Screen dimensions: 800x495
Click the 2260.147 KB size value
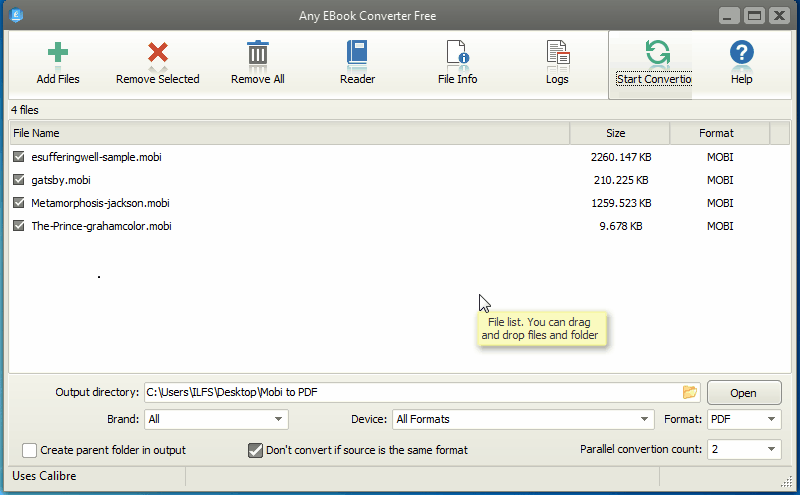click(x=621, y=157)
